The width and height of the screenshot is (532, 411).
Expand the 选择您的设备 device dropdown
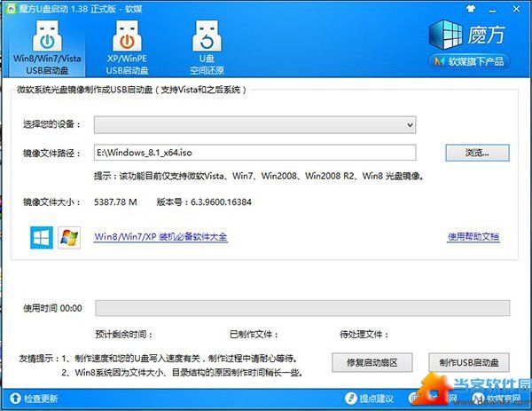click(x=254, y=125)
